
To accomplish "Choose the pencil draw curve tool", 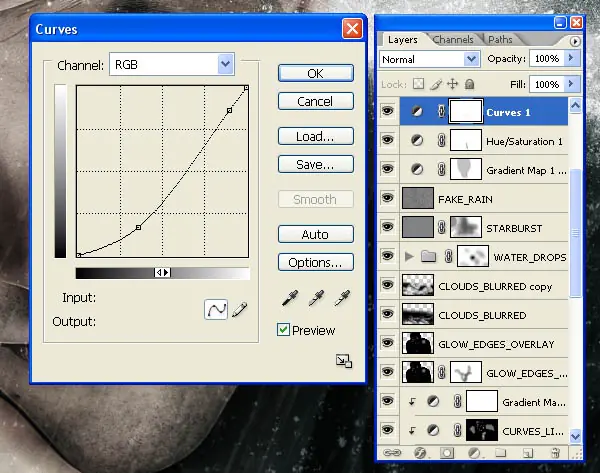I will (x=240, y=309).
